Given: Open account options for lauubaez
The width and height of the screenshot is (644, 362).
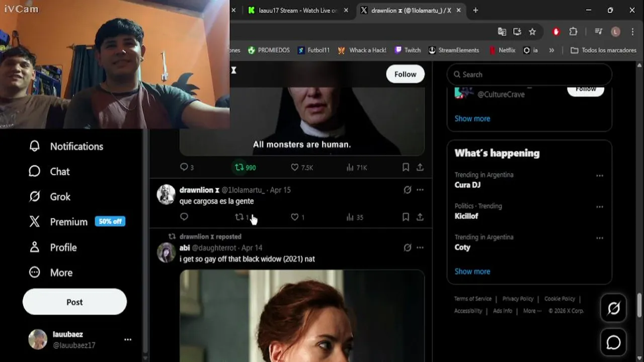Looking at the screenshot, I should tap(128, 339).
